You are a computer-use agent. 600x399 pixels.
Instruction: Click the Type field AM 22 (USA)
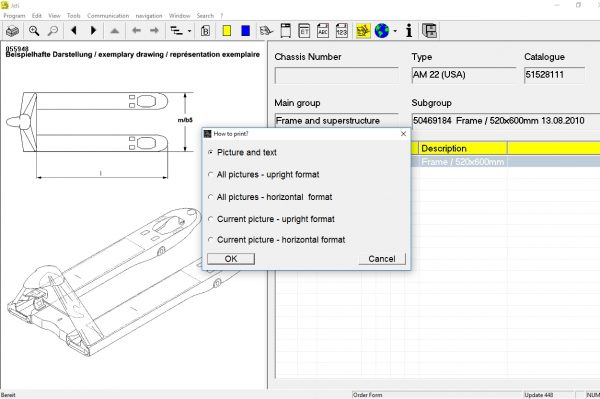(464, 75)
